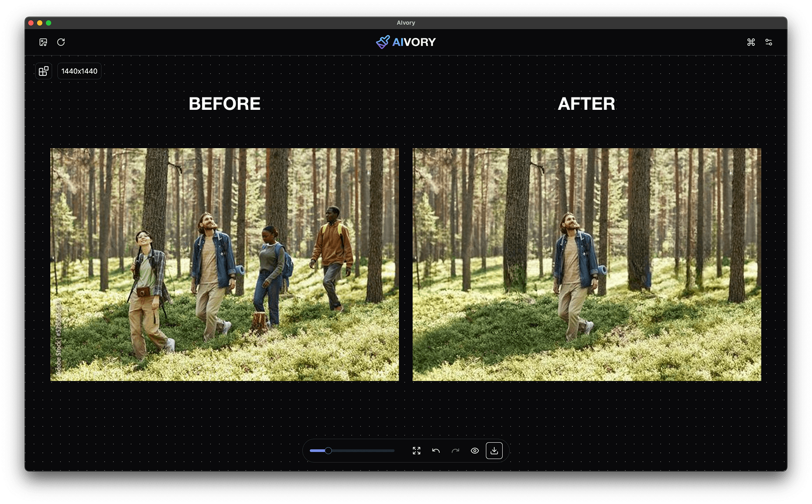Click the zoom slider handle
Image resolution: width=812 pixels, height=504 pixels.
point(328,451)
